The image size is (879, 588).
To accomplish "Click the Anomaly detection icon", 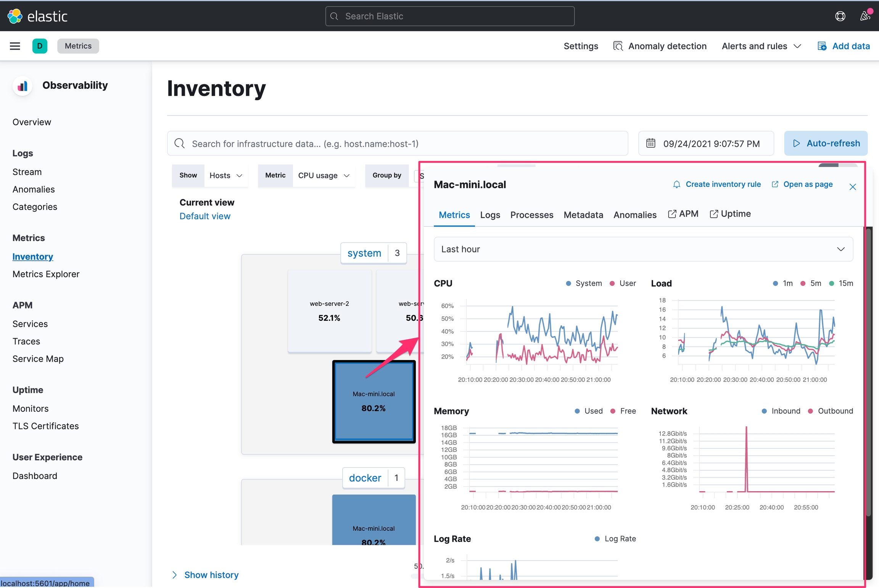I will coord(618,46).
